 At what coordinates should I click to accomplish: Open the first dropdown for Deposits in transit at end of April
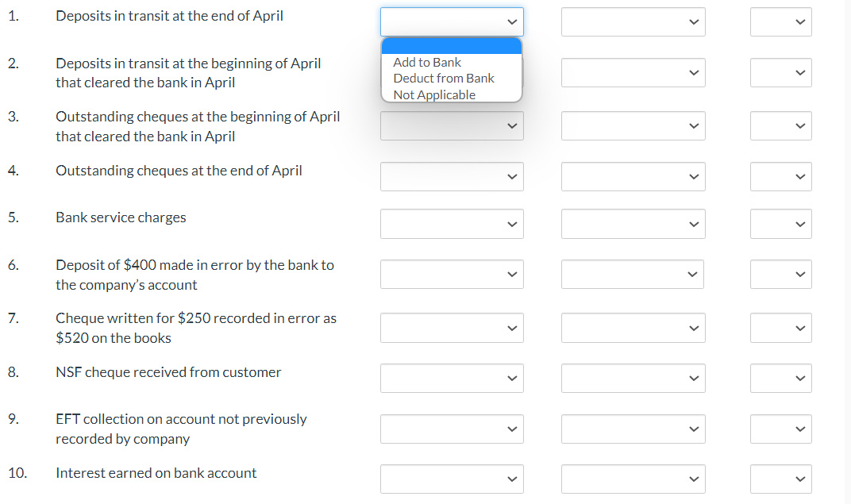[452, 21]
